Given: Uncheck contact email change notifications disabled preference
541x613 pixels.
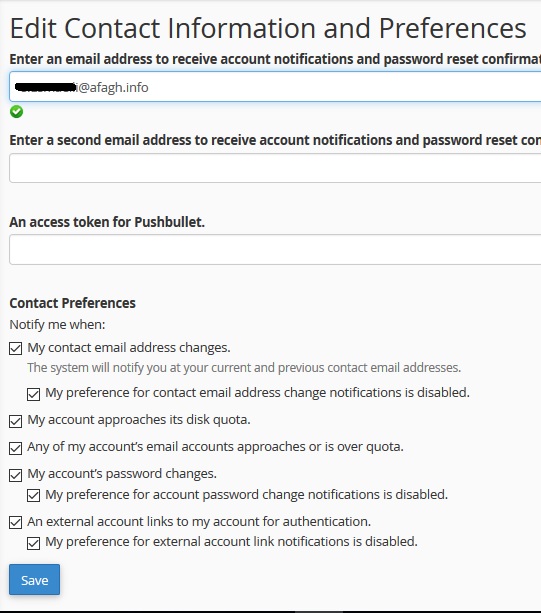Looking at the screenshot, I should point(34,394).
